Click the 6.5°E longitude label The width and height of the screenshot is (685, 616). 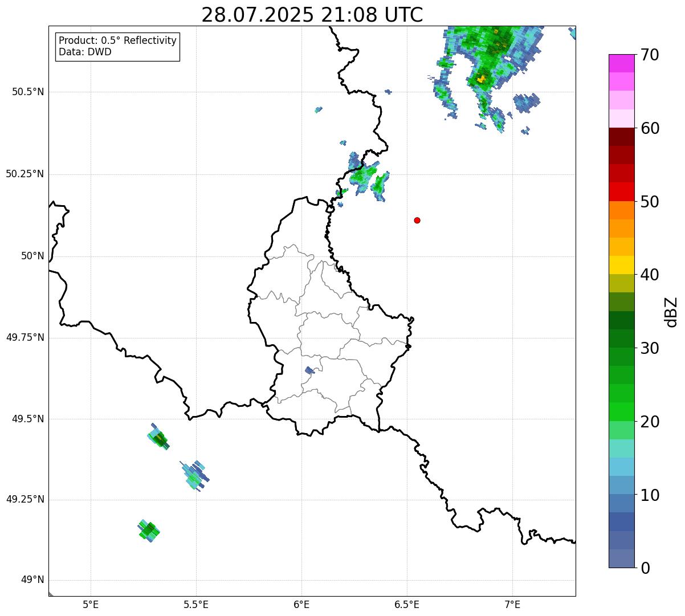407,605
